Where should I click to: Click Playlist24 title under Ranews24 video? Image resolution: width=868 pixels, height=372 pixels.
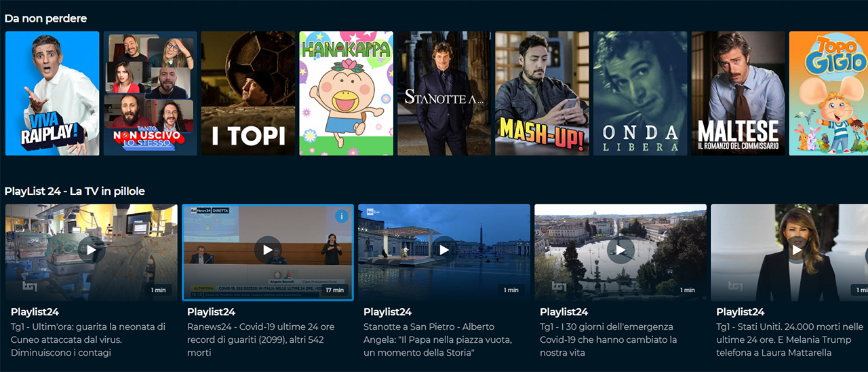[211, 312]
